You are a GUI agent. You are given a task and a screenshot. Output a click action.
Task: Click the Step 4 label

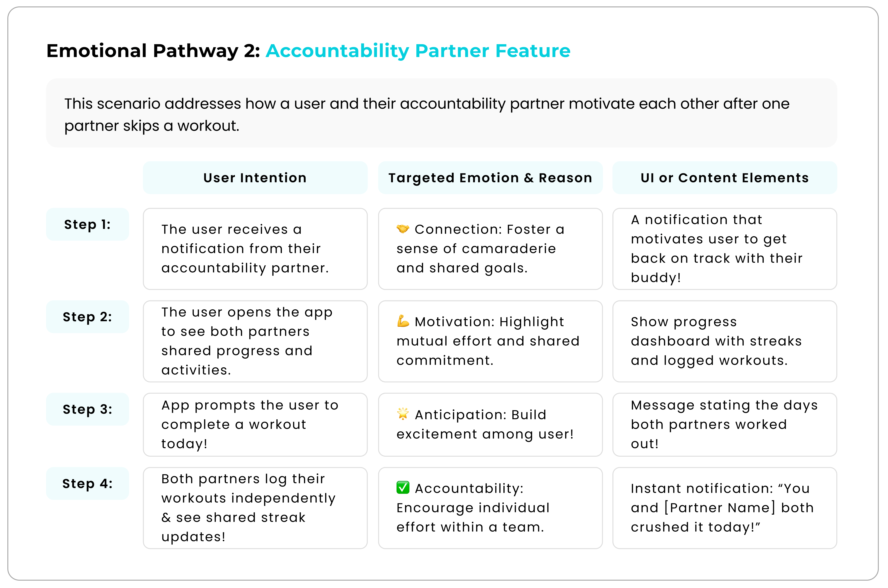pyautogui.click(x=88, y=483)
